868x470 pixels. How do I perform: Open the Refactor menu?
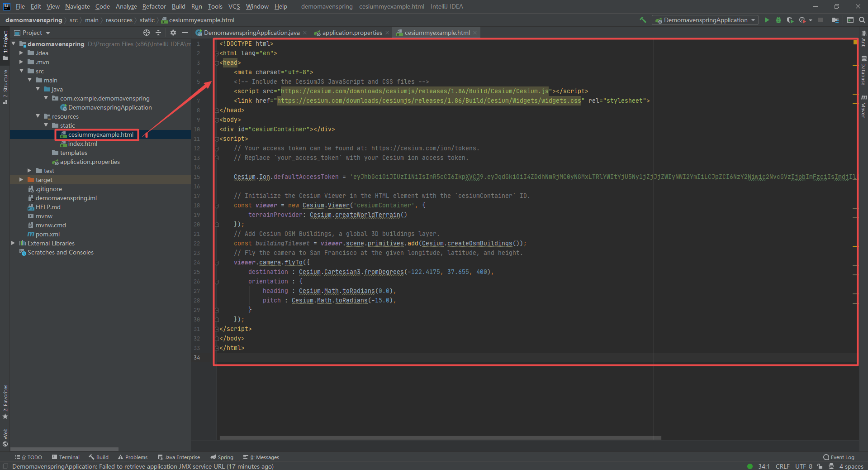click(154, 6)
